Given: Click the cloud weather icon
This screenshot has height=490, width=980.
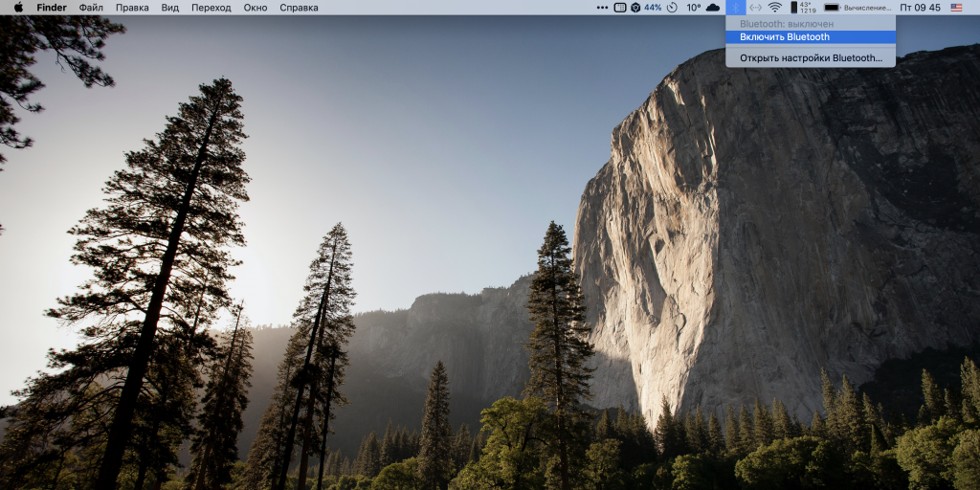Looking at the screenshot, I should [713, 8].
